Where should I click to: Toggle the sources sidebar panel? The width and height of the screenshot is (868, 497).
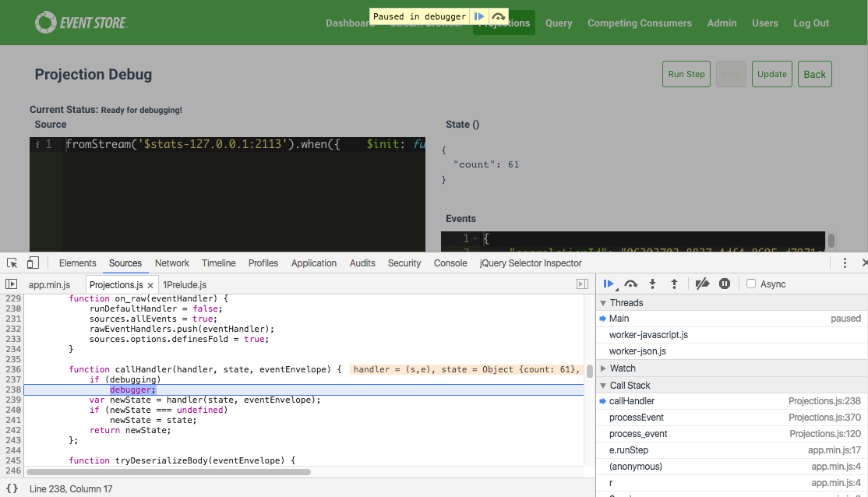pos(11,284)
